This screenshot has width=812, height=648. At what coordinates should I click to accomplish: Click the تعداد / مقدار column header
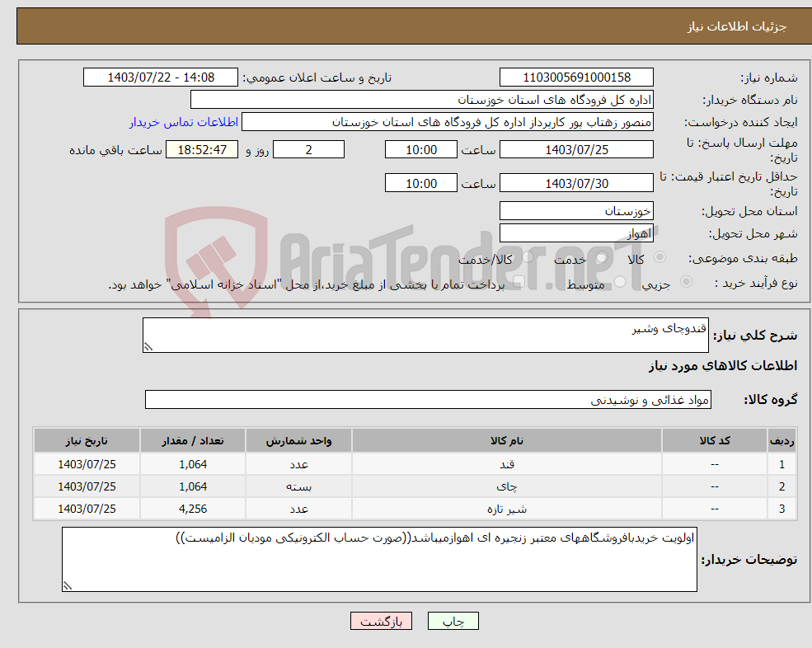(193, 440)
